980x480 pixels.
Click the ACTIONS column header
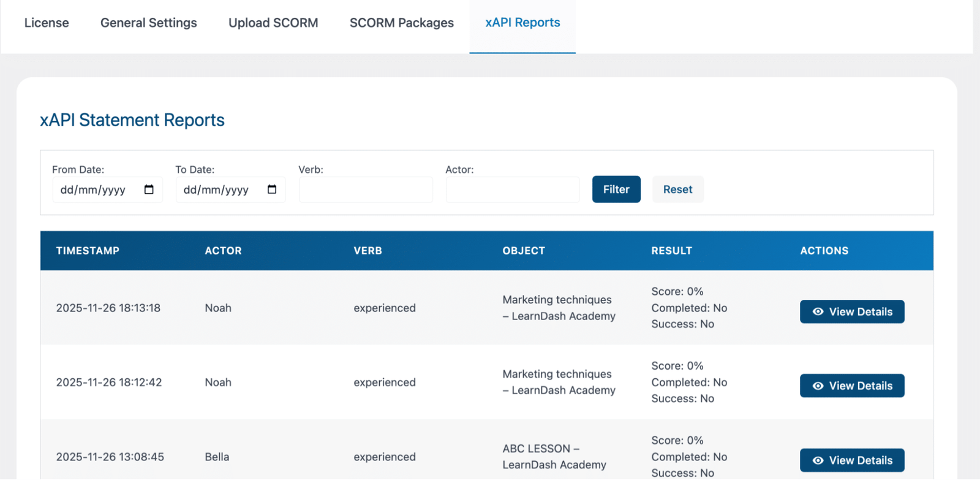point(824,251)
